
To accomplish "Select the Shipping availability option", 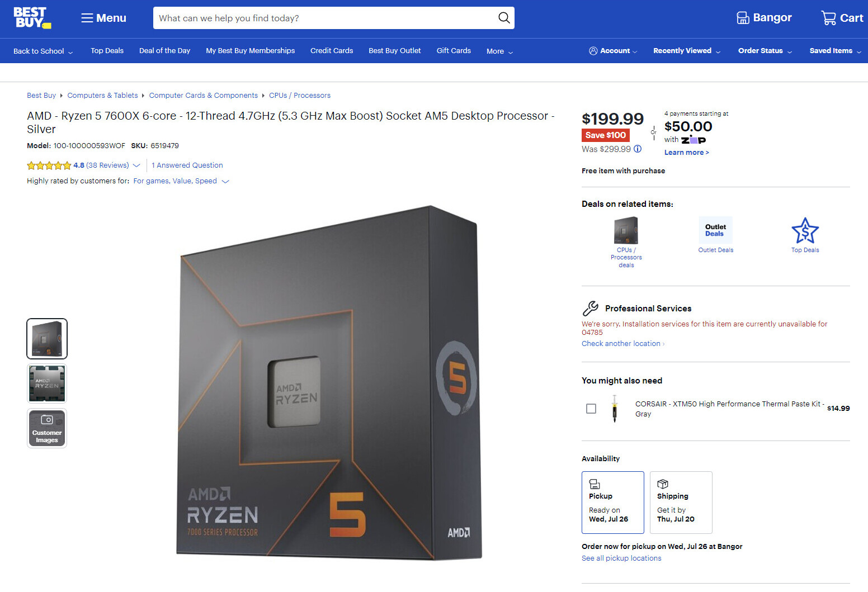I will 681,503.
